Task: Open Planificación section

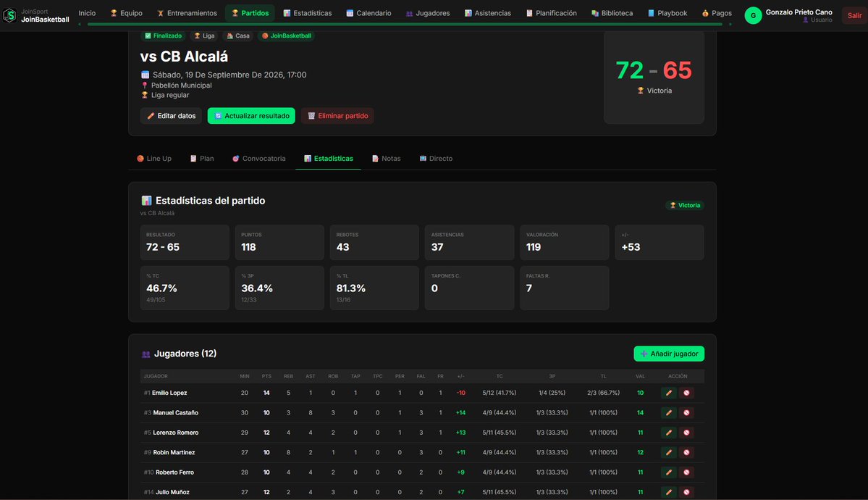Action: click(x=552, y=13)
